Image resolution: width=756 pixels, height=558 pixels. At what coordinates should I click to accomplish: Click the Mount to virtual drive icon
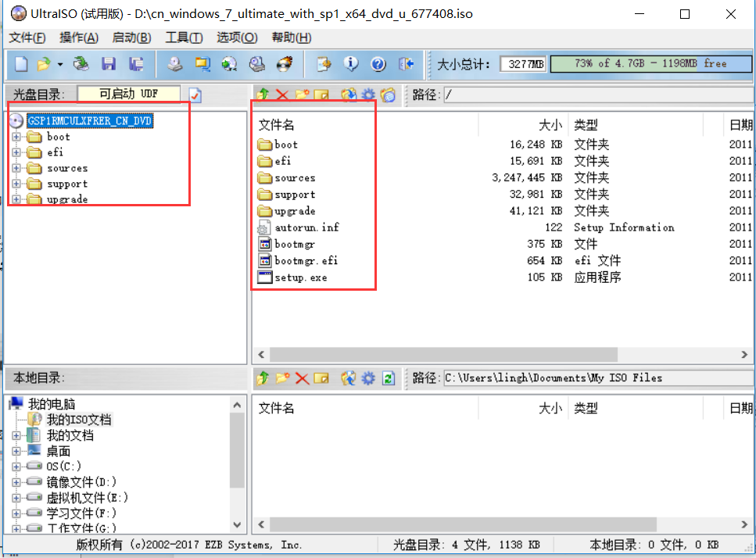point(257,64)
